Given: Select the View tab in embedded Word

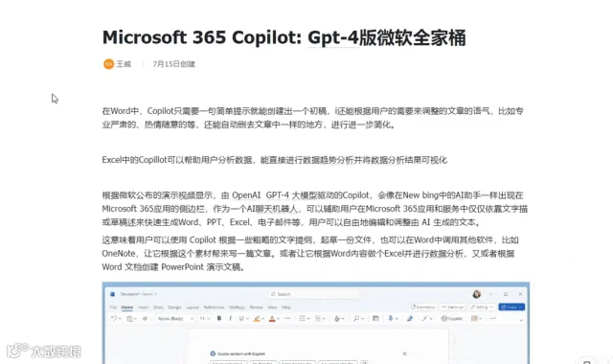Looking at the screenshot, I should [272, 307].
